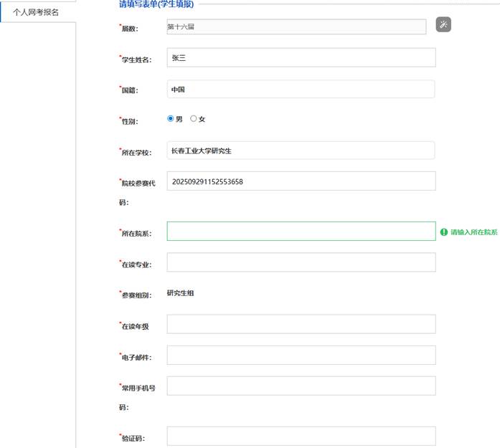
Task: Click the 在读年级 input box
Action: 301,324
